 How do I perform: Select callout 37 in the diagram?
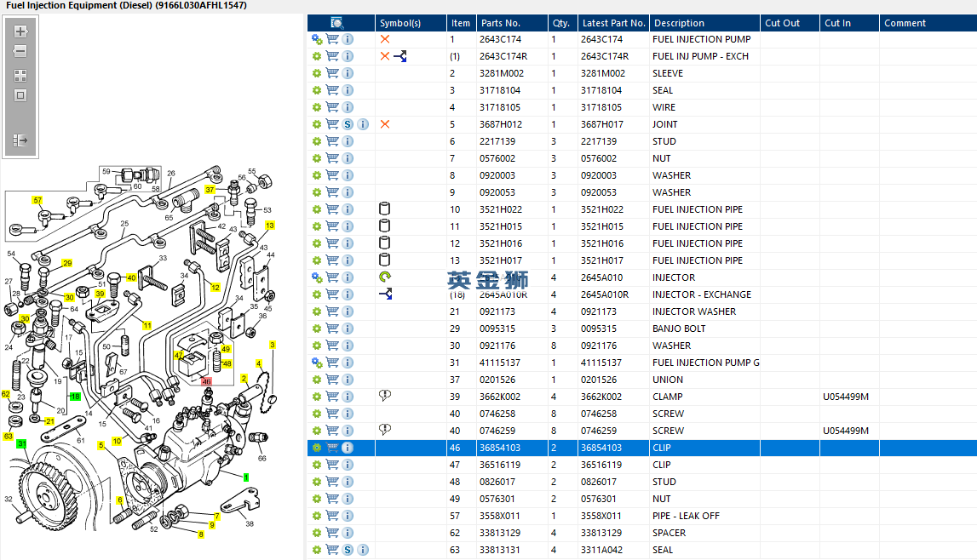210,190
